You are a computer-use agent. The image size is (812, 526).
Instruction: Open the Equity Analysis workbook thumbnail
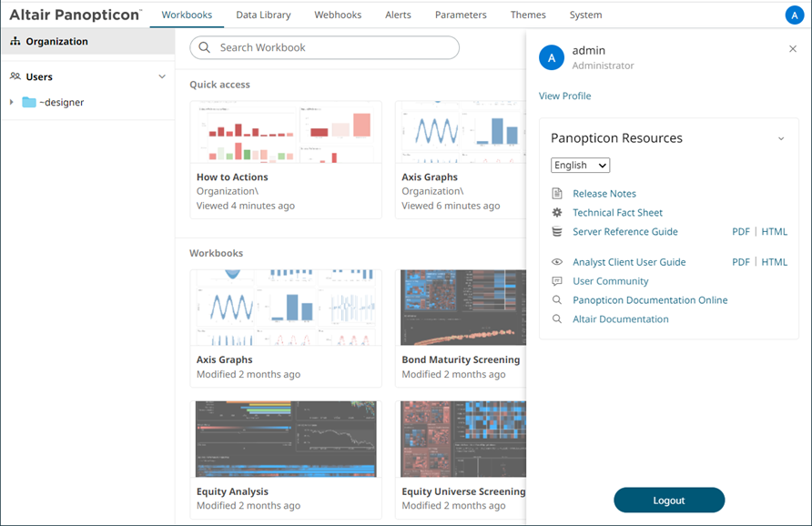tap(286, 439)
